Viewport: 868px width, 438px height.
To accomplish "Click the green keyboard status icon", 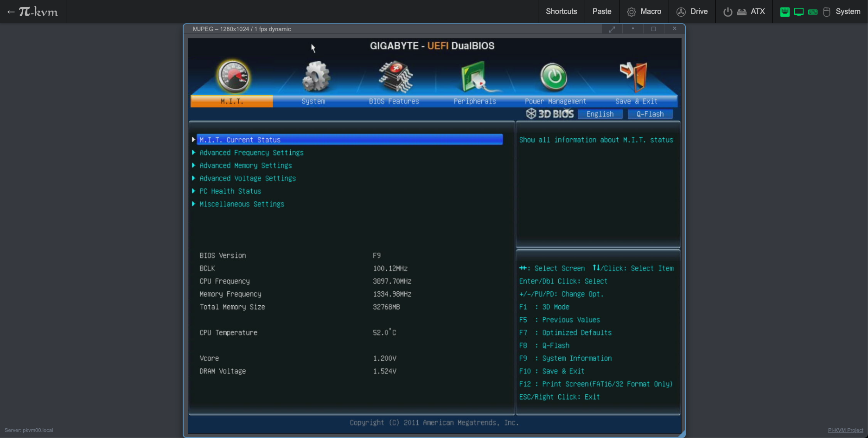I will 813,12.
